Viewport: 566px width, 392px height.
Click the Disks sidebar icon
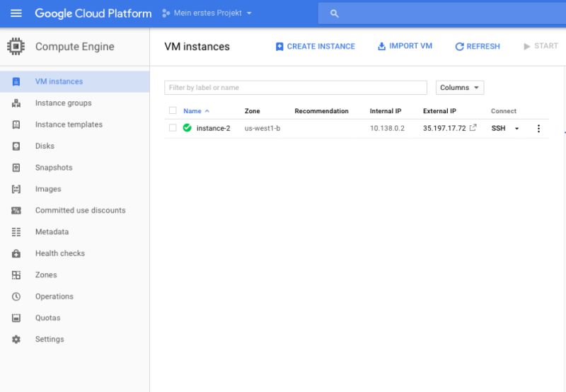[x=16, y=146]
